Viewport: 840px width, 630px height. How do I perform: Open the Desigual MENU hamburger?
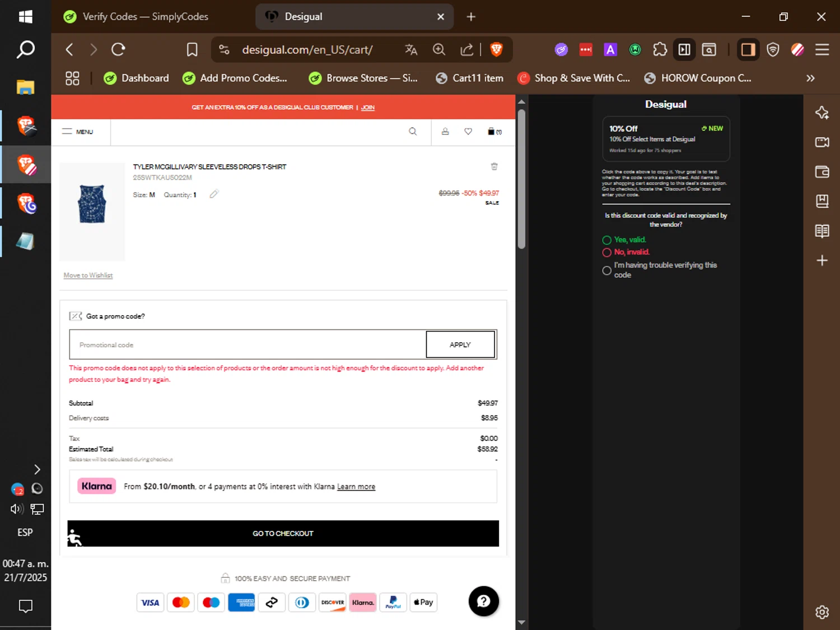pos(78,132)
